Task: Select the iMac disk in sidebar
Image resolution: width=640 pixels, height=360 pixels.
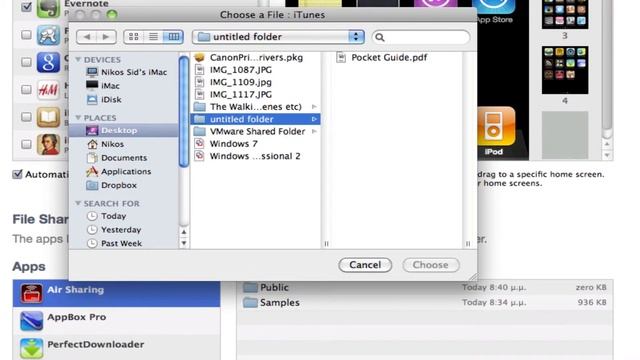Action: point(103,86)
